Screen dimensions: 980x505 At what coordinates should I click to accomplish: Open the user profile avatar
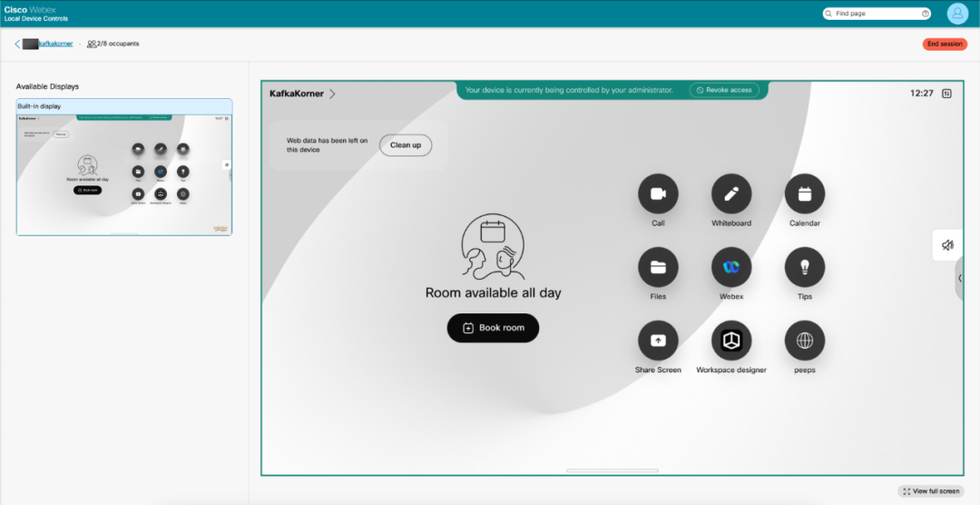tap(957, 13)
